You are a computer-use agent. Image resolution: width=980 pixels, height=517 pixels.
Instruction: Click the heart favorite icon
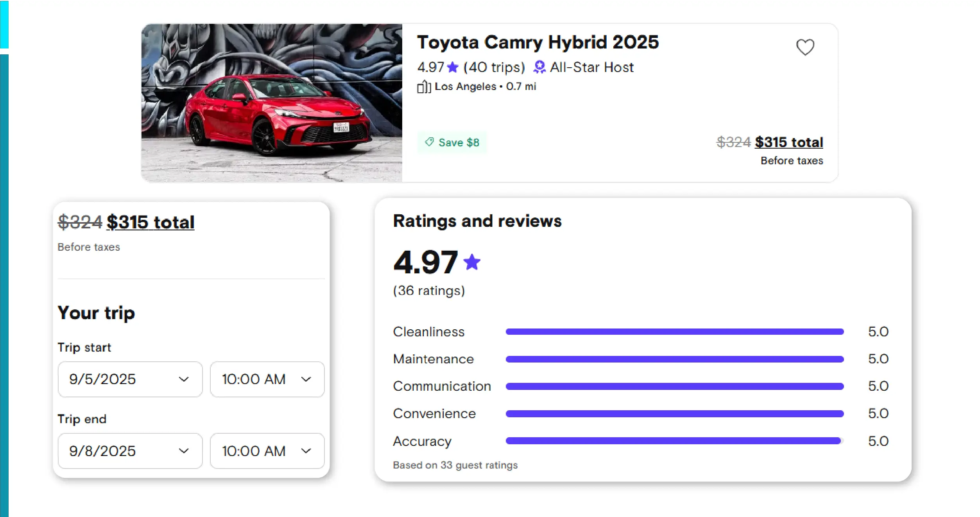805,47
